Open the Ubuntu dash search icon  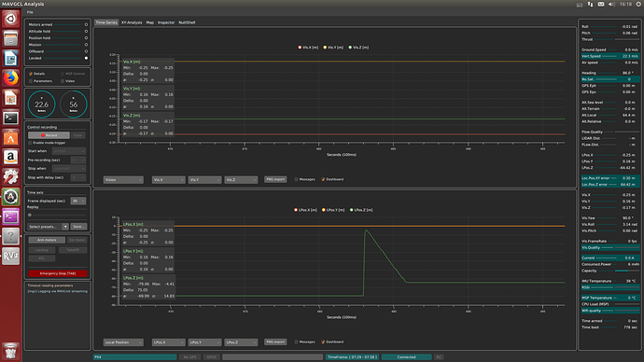(x=10, y=19)
